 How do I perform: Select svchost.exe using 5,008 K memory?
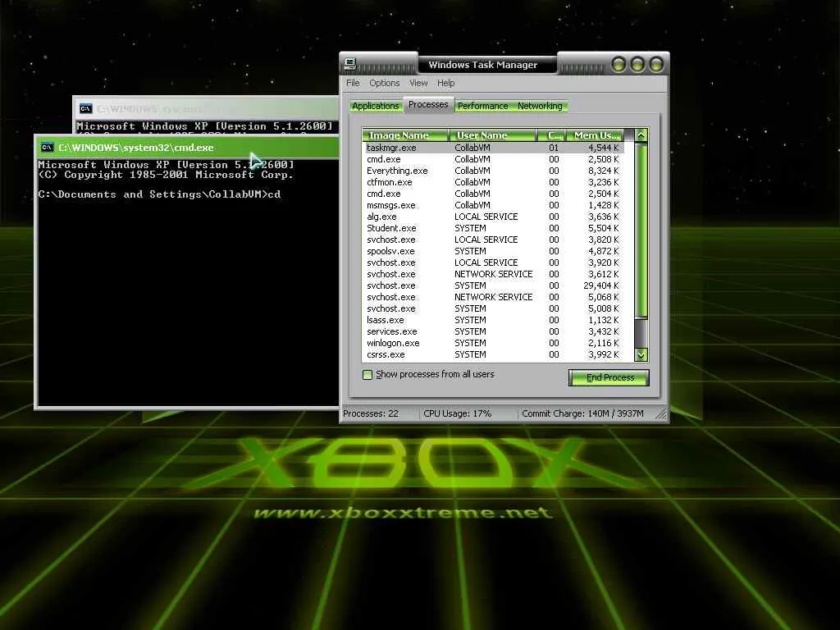493,308
